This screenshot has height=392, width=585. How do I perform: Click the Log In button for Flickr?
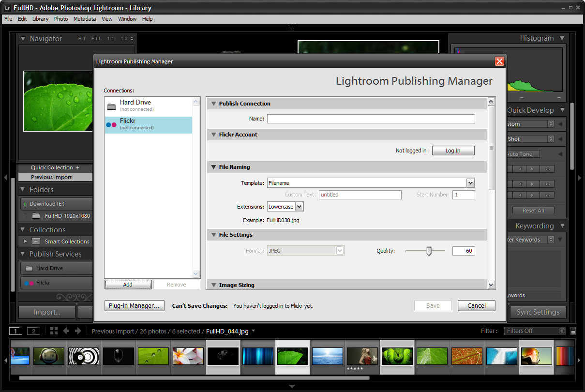(453, 151)
